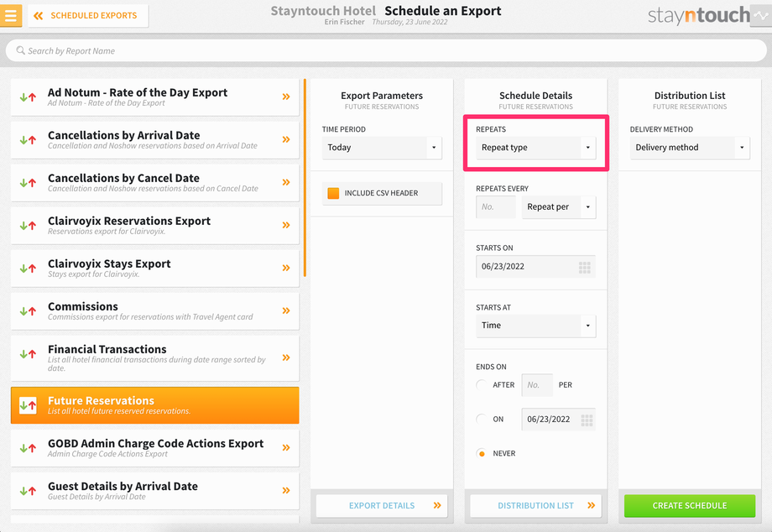Screen dimensions: 772x532
Task: Click the Export Parameters panel heading
Action: click(382, 96)
